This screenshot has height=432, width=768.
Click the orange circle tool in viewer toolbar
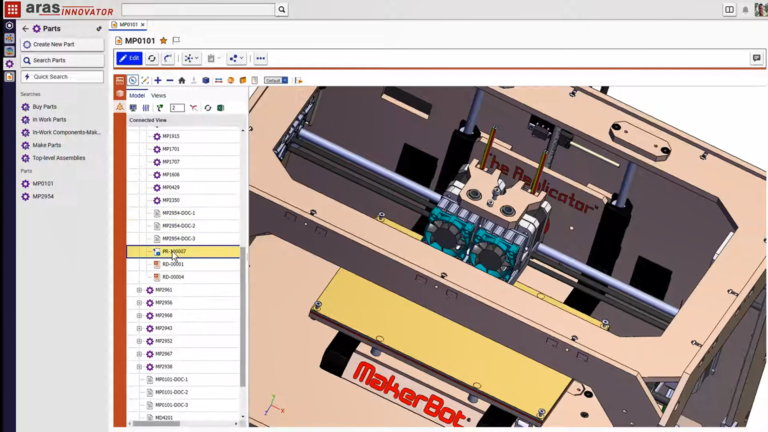coord(231,80)
